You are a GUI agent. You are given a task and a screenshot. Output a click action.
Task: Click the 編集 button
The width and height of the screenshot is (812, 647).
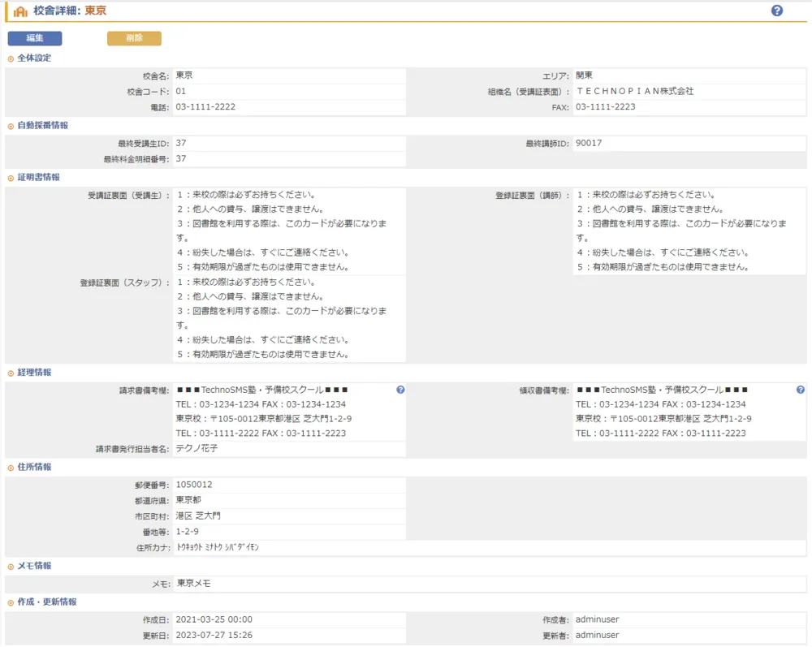[35, 38]
